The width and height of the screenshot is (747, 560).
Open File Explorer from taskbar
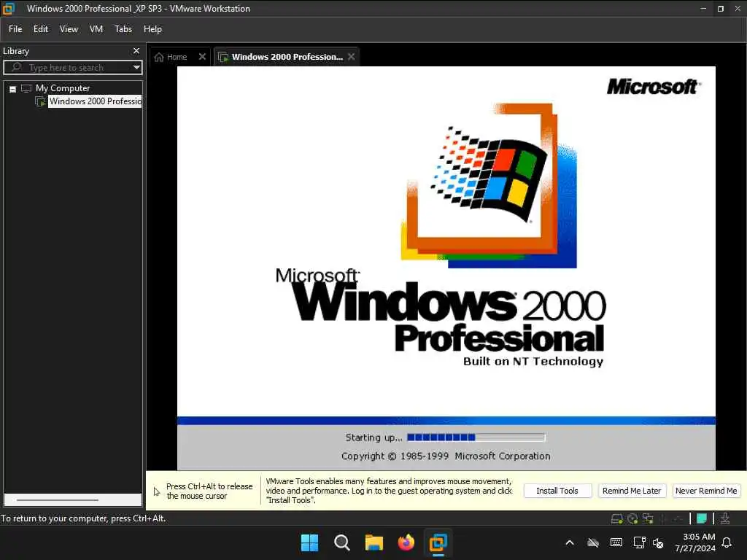pyautogui.click(x=374, y=542)
